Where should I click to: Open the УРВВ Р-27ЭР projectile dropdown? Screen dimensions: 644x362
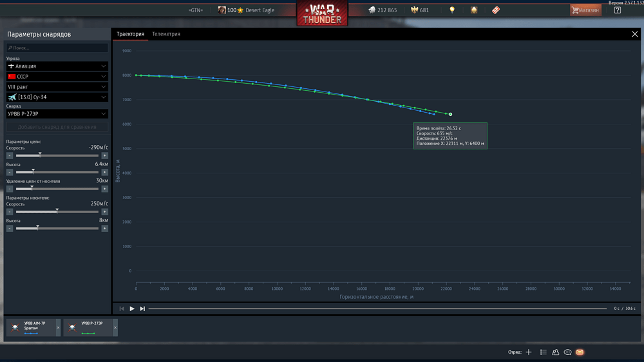point(57,114)
